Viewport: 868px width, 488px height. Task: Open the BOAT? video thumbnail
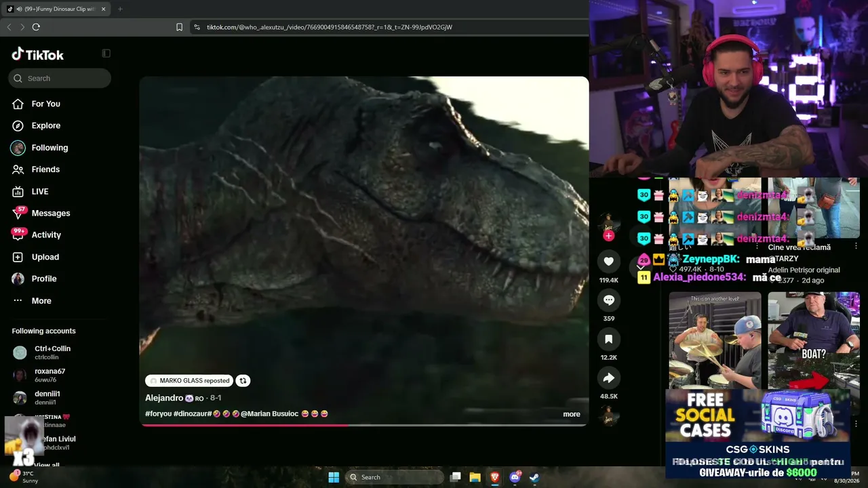pos(814,340)
